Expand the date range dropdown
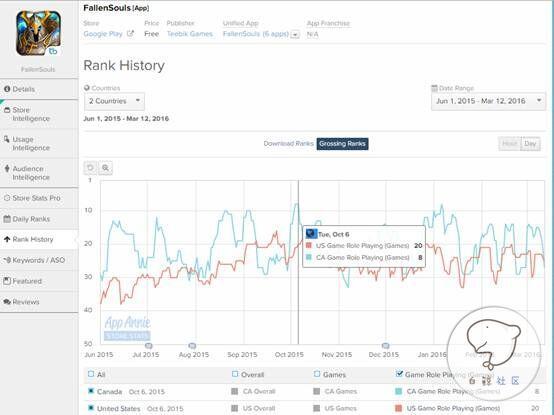This screenshot has width=554, height=415. [x=488, y=101]
